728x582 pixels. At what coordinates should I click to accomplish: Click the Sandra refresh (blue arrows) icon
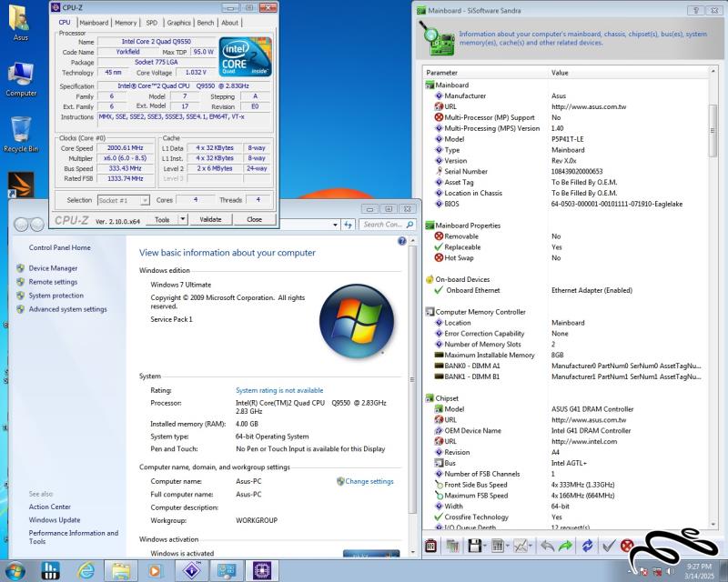[587, 546]
